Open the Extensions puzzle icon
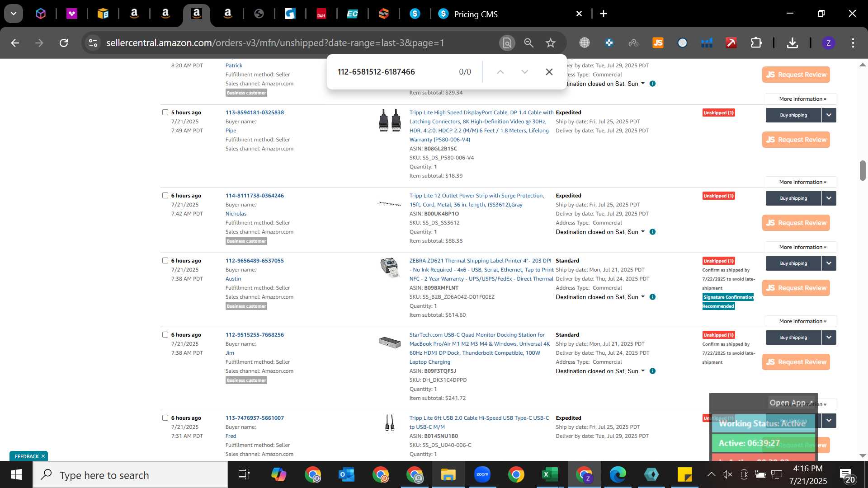 tap(756, 43)
